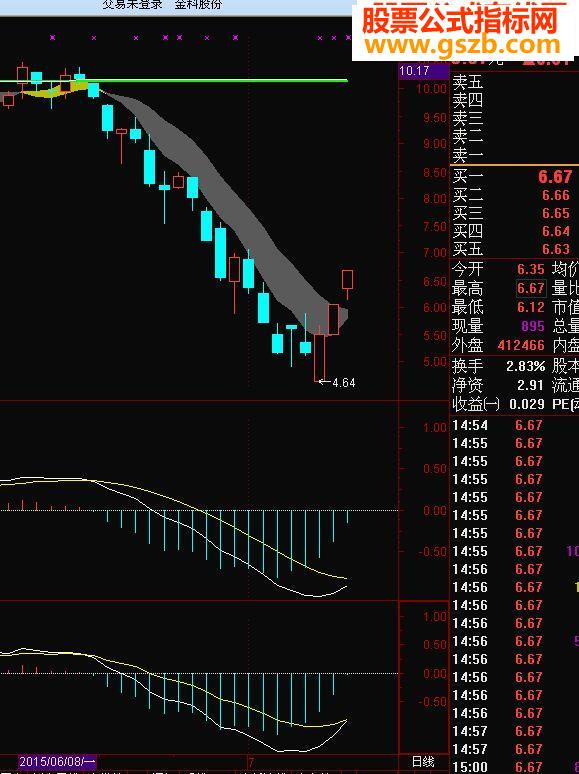The width and height of the screenshot is (579, 774).
Task: Click the 现量 value 895
Action: click(x=533, y=326)
